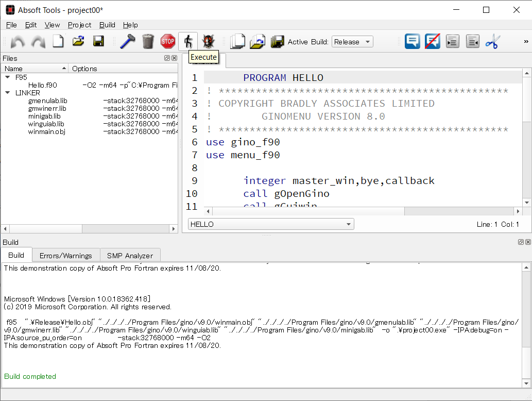Select minigab.lib in the Files tree
The width and height of the screenshot is (532, 401).
44,116
